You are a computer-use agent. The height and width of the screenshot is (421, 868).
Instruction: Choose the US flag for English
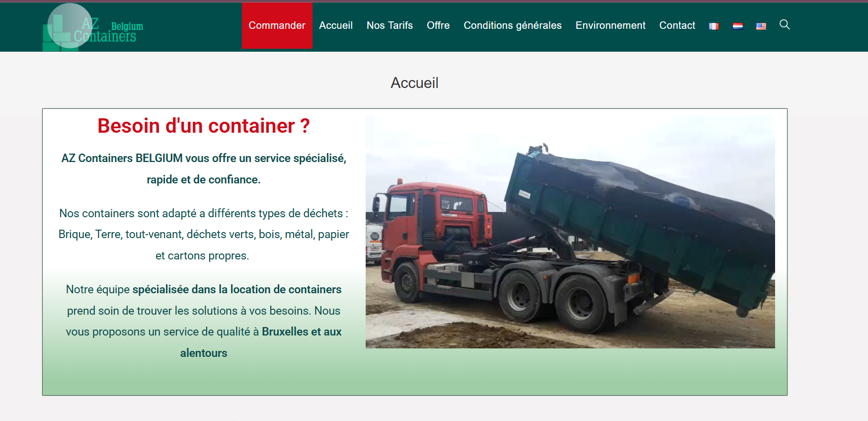click(x=761, y=26)
